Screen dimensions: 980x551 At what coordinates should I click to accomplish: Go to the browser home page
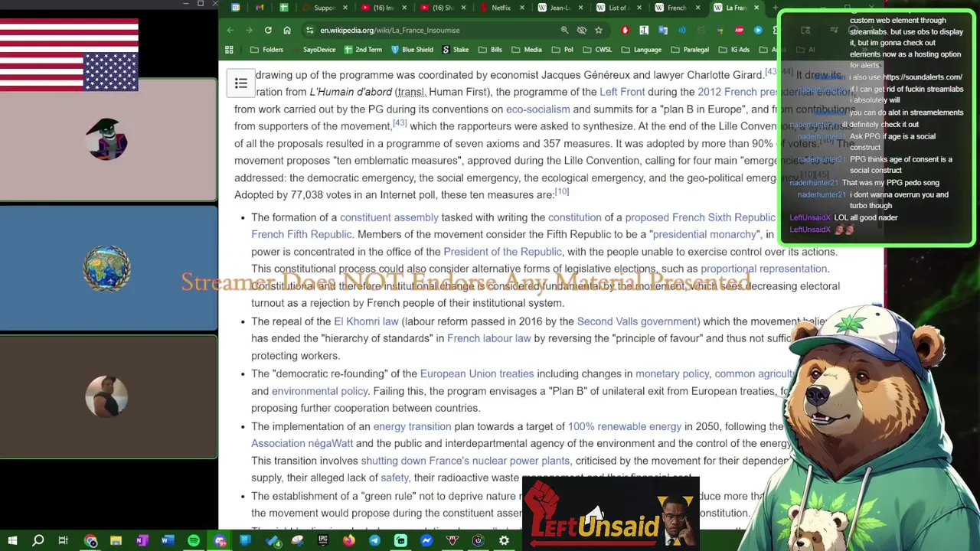click(287, 30)
